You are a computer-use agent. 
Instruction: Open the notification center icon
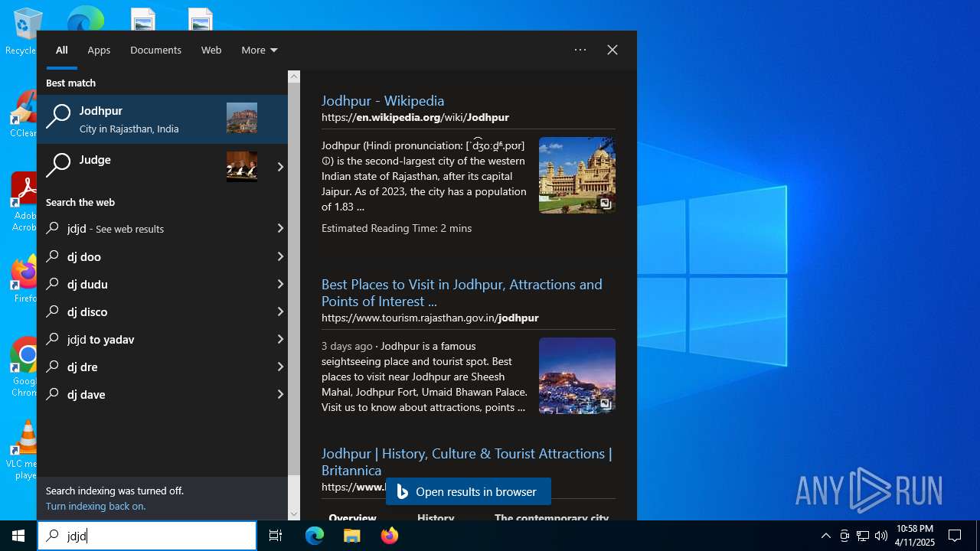pyautogui.click(x=955, y=536)
